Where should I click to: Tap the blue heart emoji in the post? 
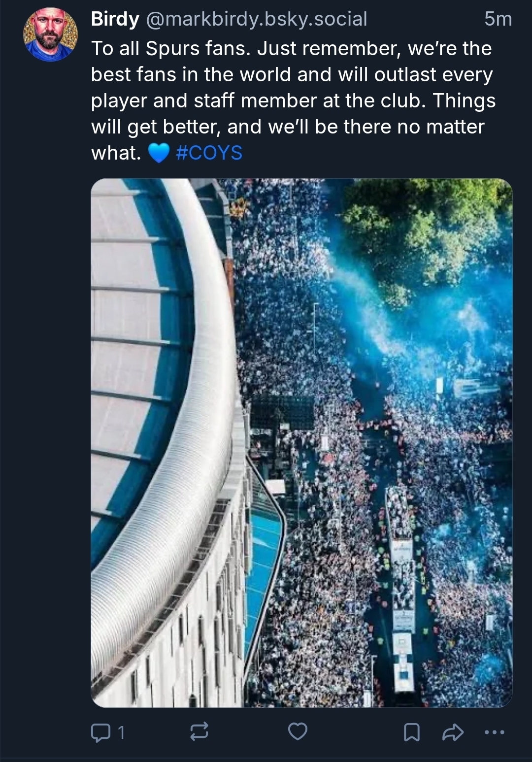pos(158,153)
